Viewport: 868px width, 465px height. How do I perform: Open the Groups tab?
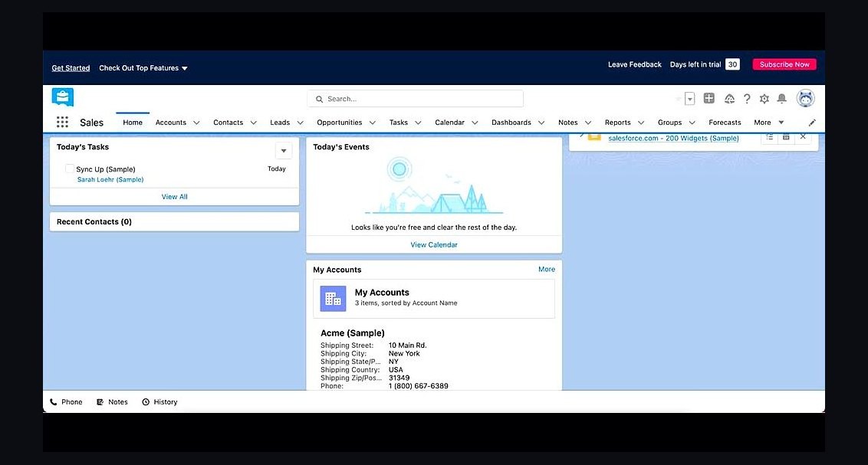click(x=669, y=123)
